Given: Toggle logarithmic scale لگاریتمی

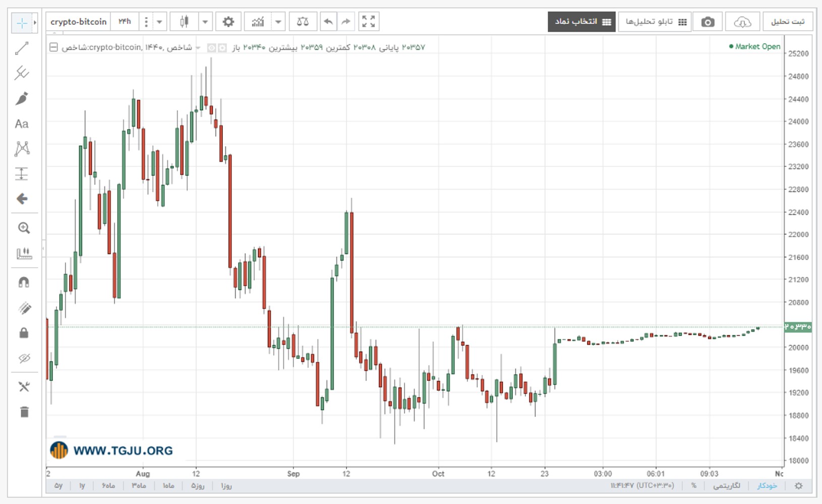Looking at the screenshot, I should (x=727, y=486).
